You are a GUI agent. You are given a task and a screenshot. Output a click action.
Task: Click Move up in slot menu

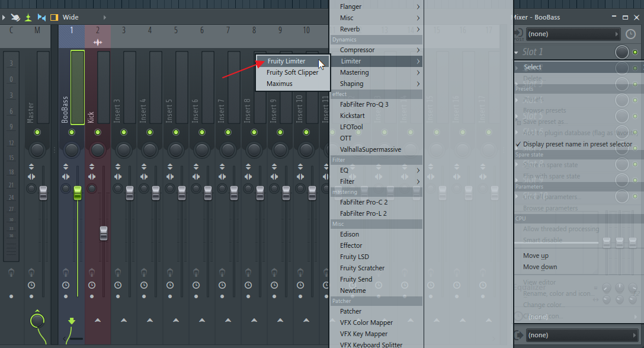536,256
